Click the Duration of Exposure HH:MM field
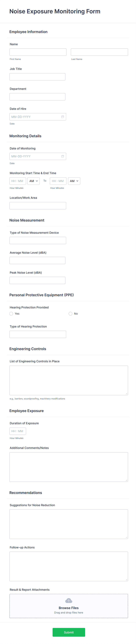136x644 pixels. [18, 431]
